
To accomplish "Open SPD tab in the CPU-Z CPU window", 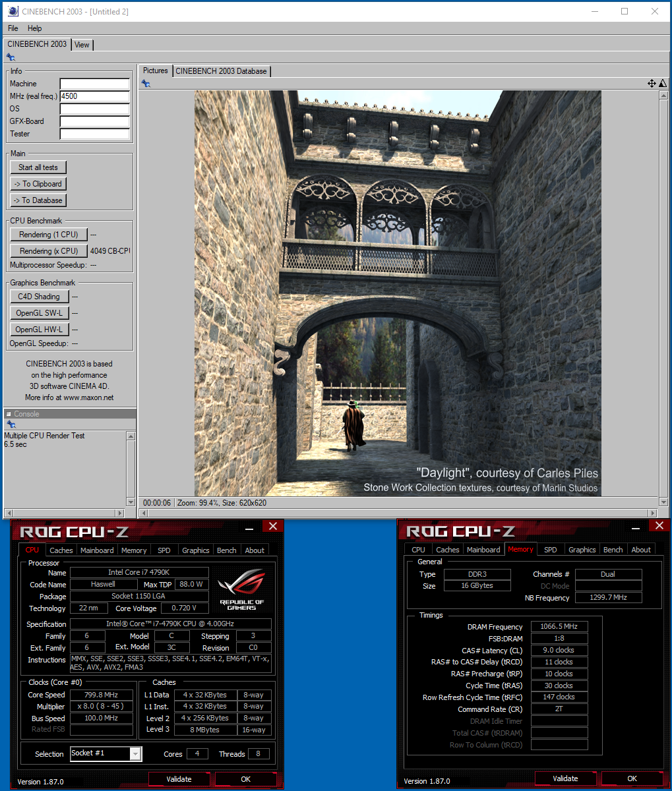I will tap(164, 550).
